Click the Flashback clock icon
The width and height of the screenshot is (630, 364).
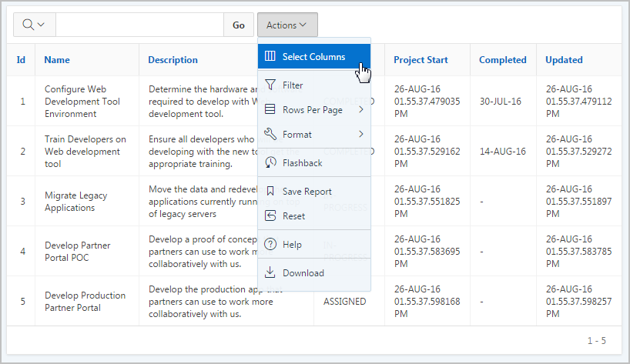[270, 162]
